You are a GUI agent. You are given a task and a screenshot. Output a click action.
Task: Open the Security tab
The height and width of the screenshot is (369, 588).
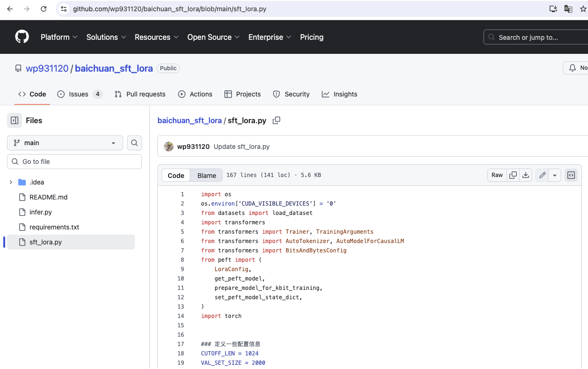pos(291,94)
